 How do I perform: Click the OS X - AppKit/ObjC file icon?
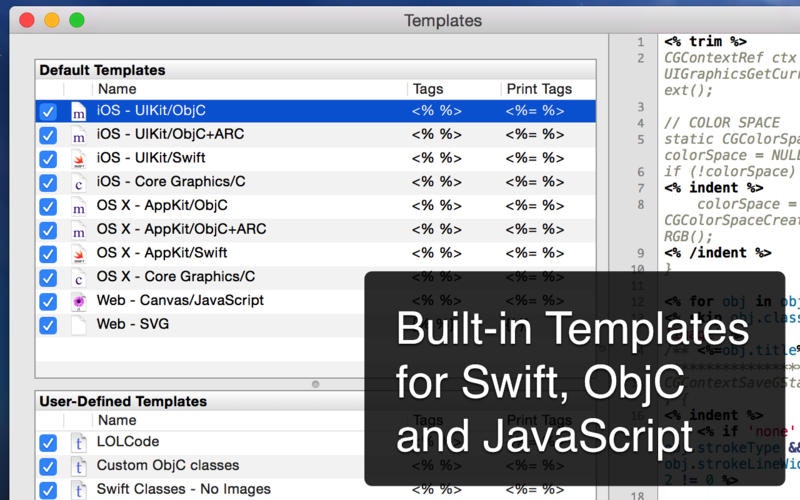coord(79,206)
